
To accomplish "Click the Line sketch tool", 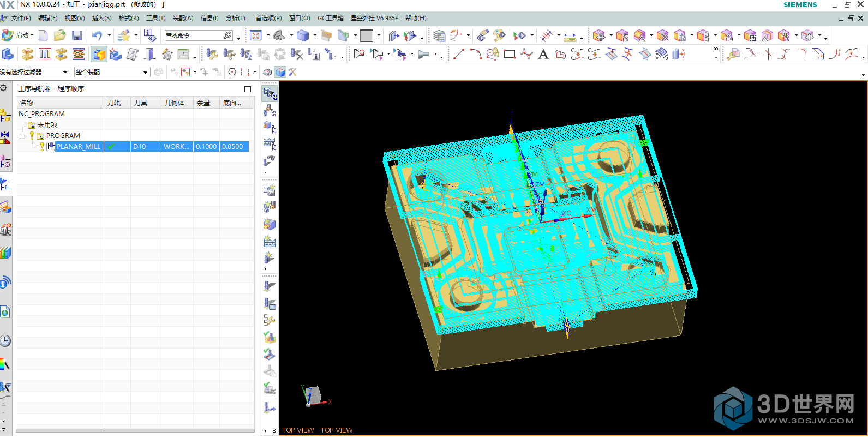I will click(x=459, y=54).
